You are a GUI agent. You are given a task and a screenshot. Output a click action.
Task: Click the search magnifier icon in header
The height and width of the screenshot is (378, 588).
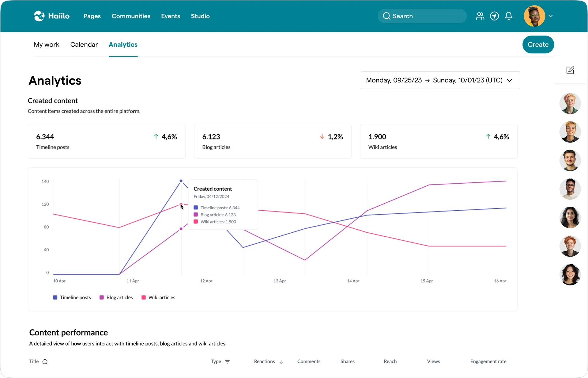point(386,16)
